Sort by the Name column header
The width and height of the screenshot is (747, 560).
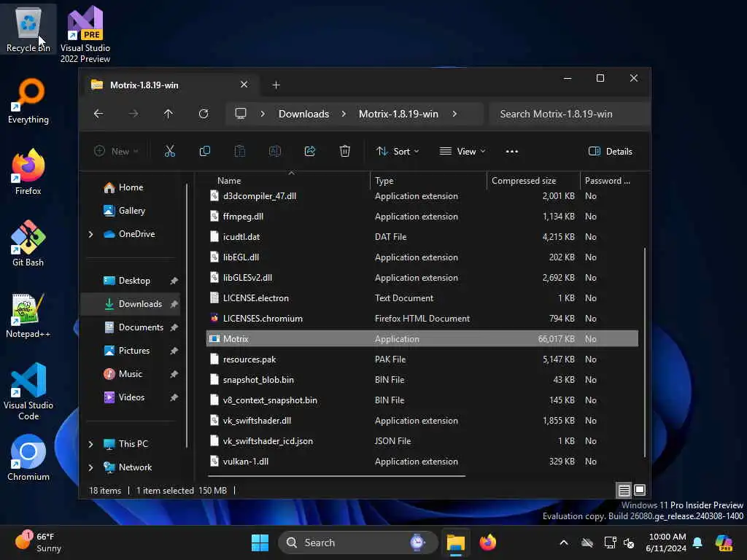[287, 181]
